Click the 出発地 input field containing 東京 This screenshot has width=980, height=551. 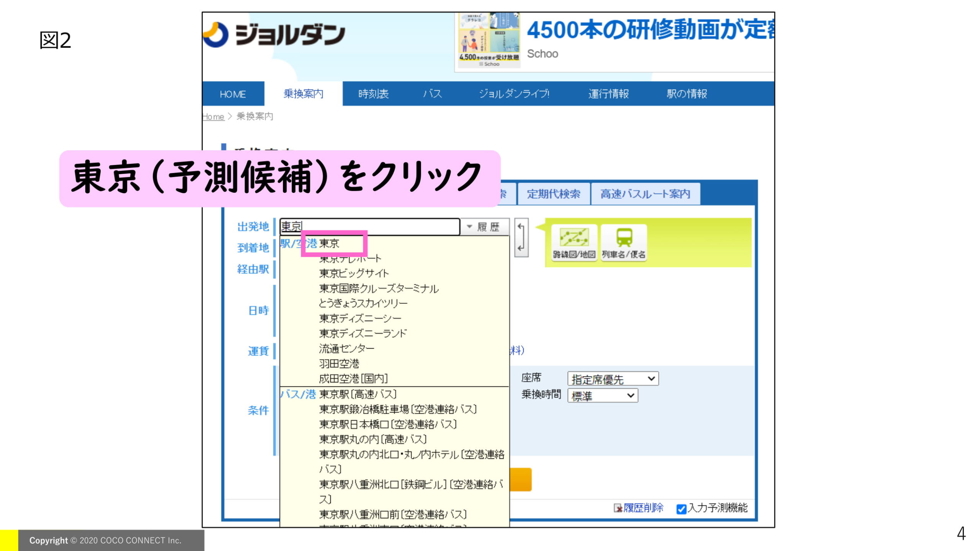[x=369, y=227]
